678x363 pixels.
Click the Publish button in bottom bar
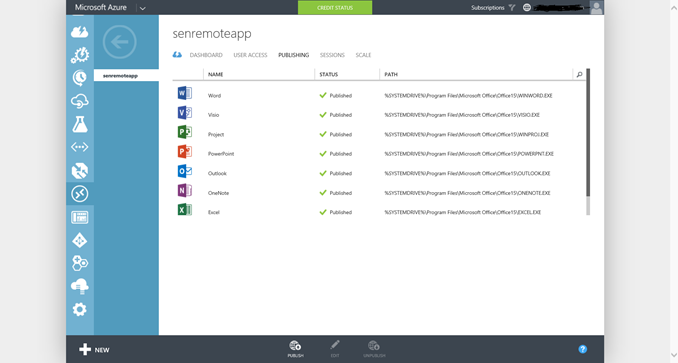(295, 349)
